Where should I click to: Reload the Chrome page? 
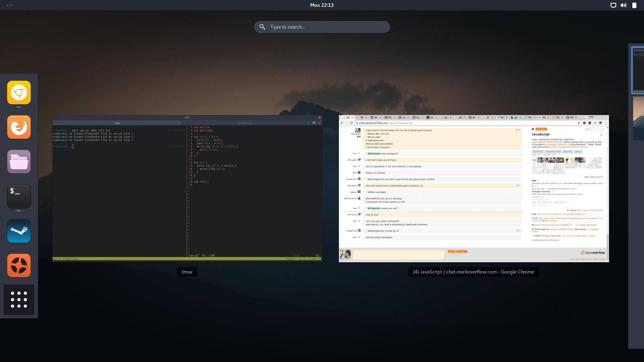(351, 123)
